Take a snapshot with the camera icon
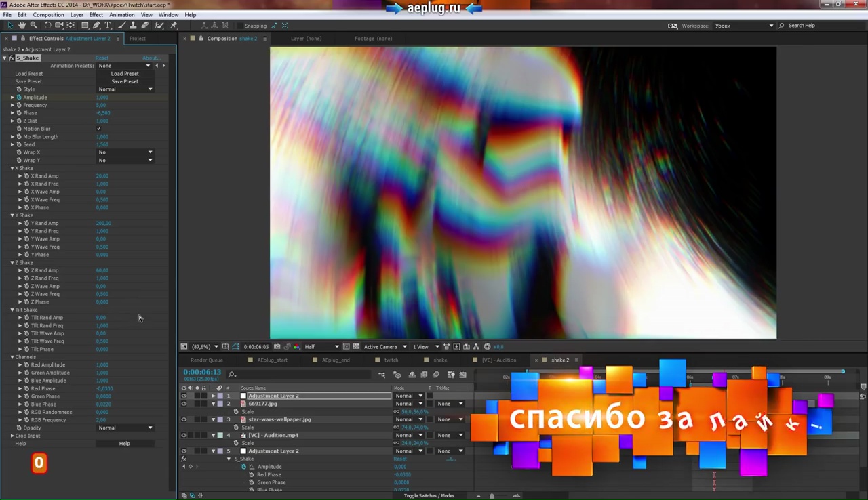 pos(277,347)
